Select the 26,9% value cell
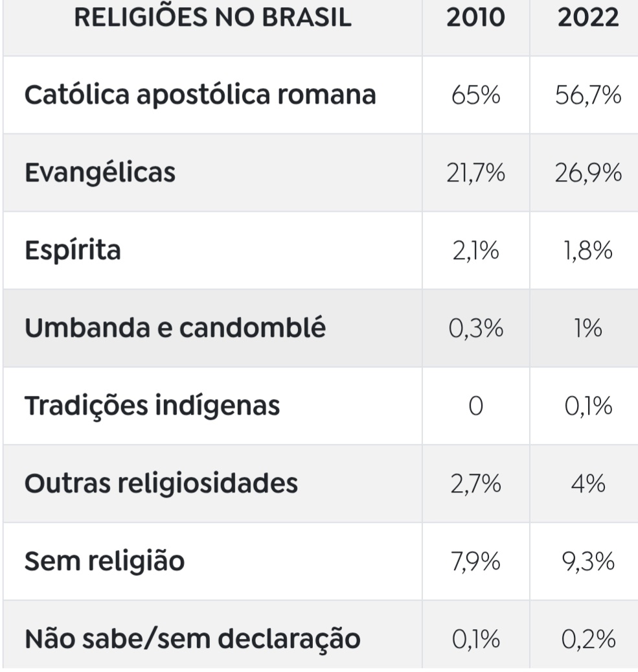The height and width of the screenshot is (672, 638). 587,173
